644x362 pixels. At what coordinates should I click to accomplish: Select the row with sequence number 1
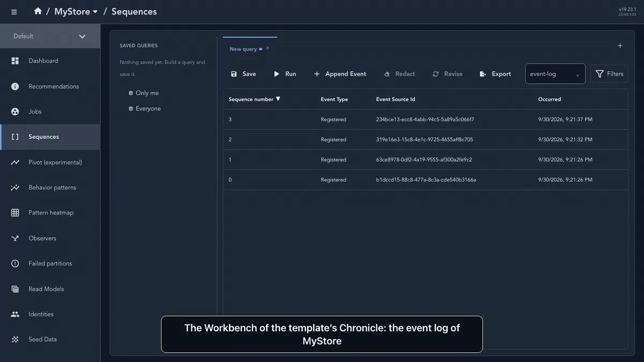pyautogui.click(x=426, y=160)
